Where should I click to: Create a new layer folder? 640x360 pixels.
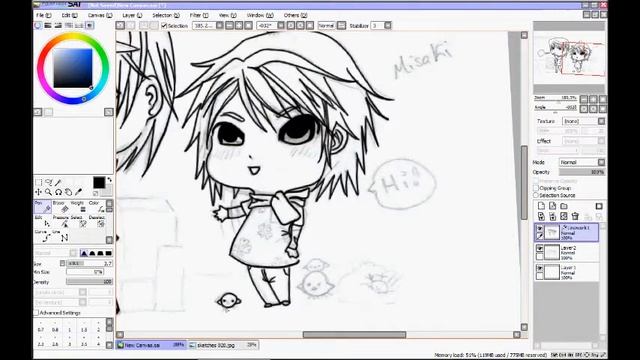point(564,206)
